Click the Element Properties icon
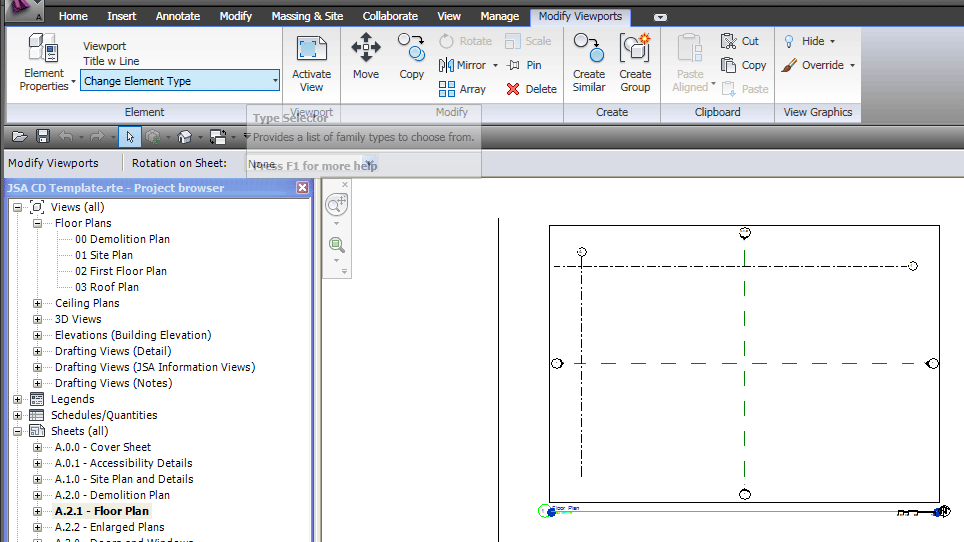 tap(43, 52)
